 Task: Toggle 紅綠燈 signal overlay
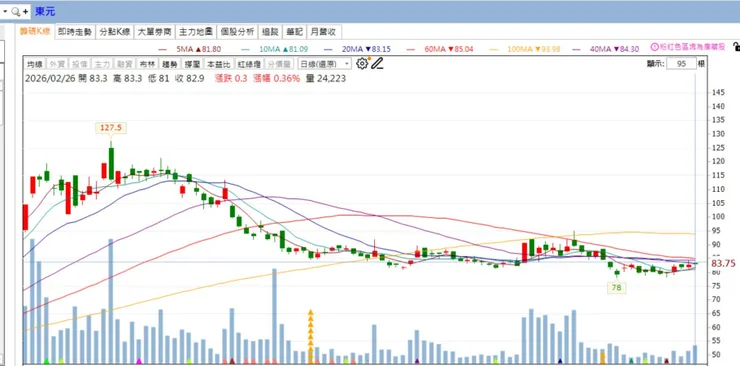(249, 64)
